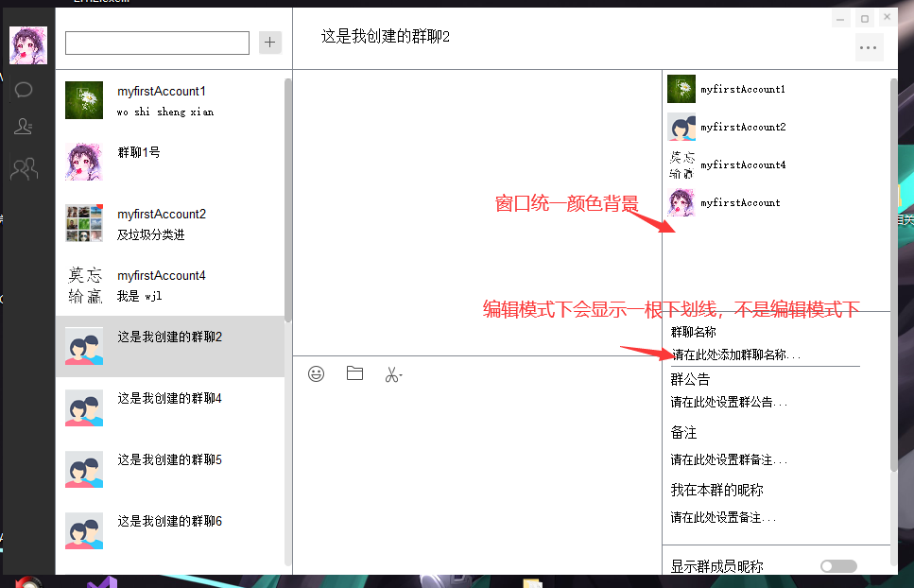Open conversation with myfirstAccount4
The width and height of the screenshot is (914, 588).
170,285
